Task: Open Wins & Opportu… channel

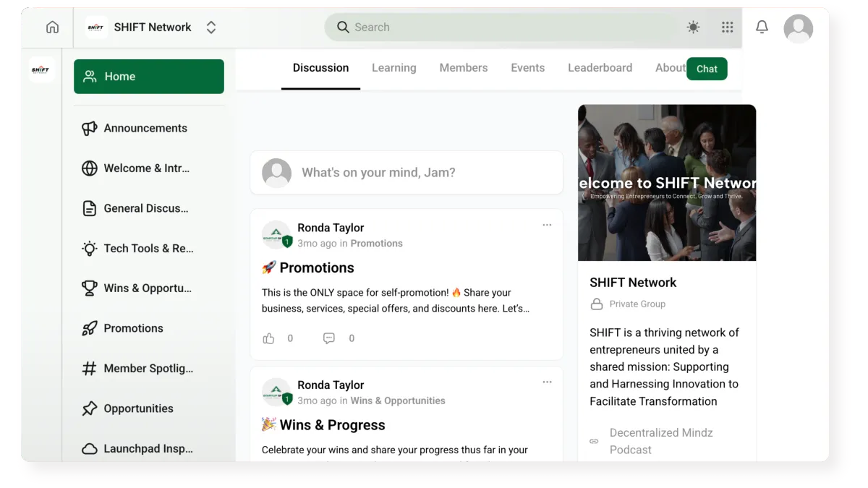Action: coord(148,288)
